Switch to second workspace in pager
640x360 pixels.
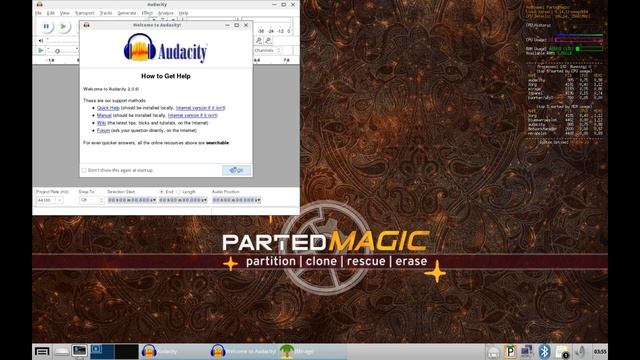pos(127,351)
